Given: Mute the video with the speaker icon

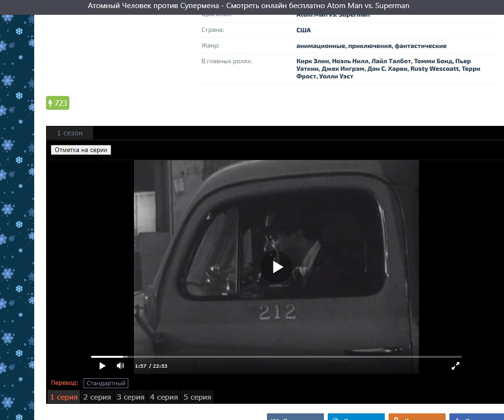Looking at the screenshot, I should (120, 366).
